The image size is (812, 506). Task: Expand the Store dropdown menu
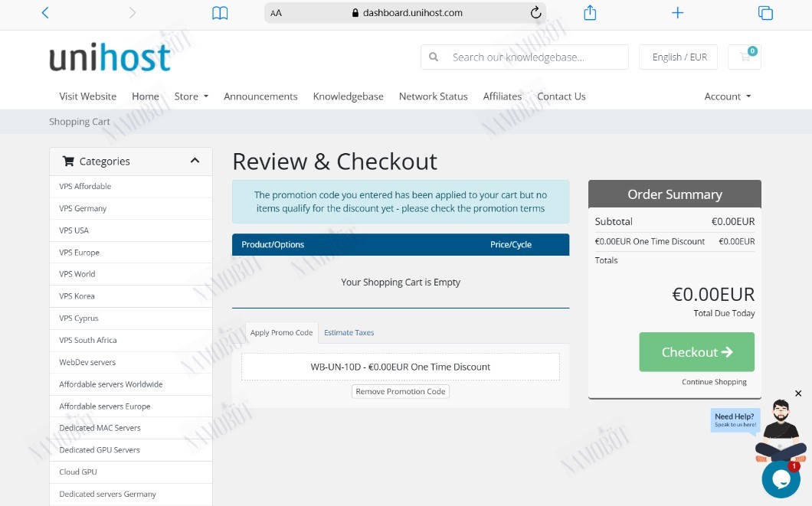[x=191, y=96]
